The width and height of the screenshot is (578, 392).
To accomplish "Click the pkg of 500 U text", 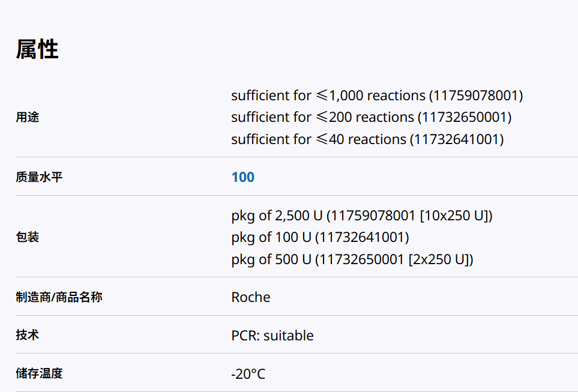I will [271, 259].
